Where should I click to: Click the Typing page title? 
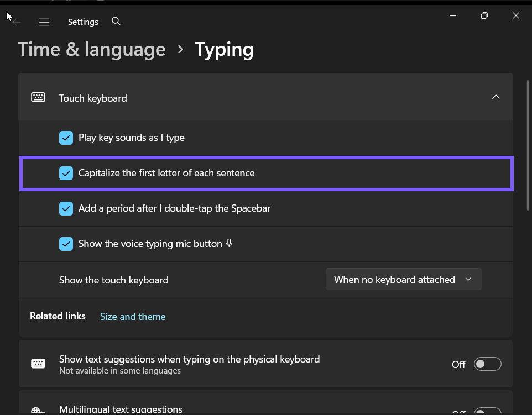tap(225, 50)
